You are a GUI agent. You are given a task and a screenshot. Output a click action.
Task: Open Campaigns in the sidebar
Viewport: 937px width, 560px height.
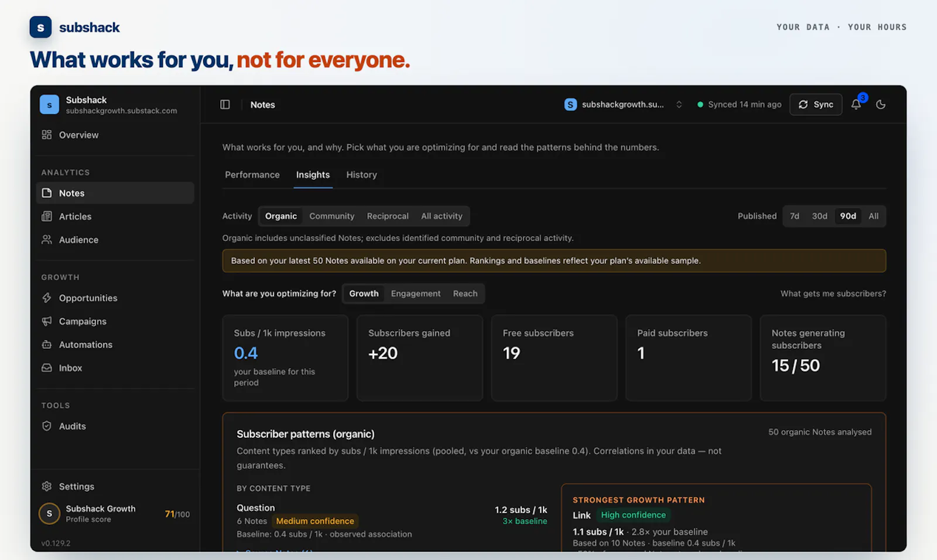[115, 321]
